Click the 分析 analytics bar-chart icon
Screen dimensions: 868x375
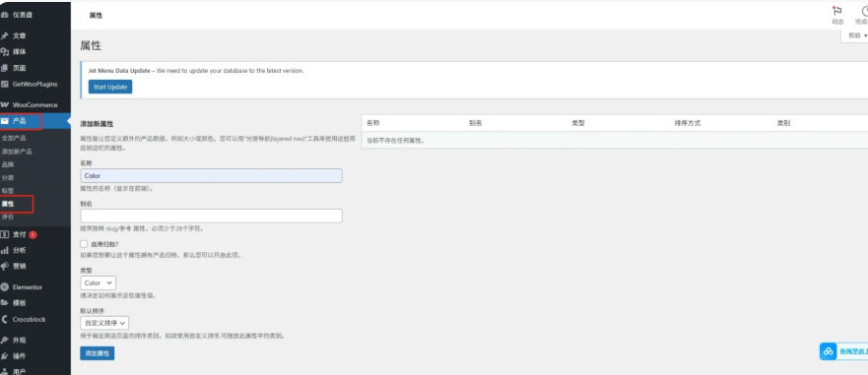4,250
